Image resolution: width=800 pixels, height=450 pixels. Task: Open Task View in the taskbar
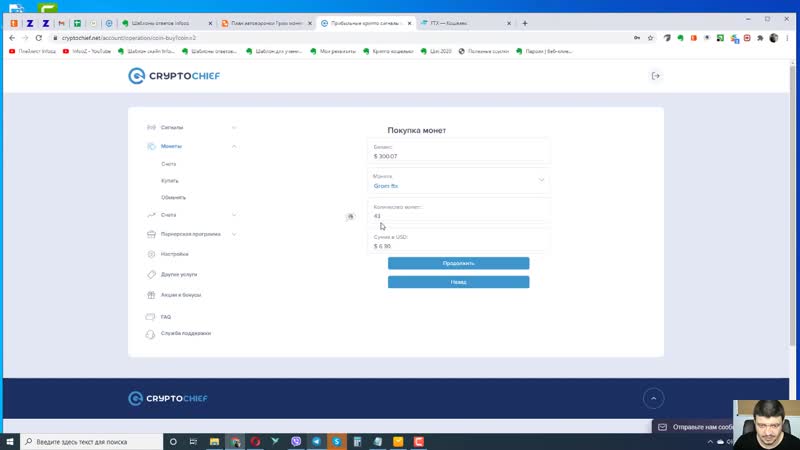point(193,441)
